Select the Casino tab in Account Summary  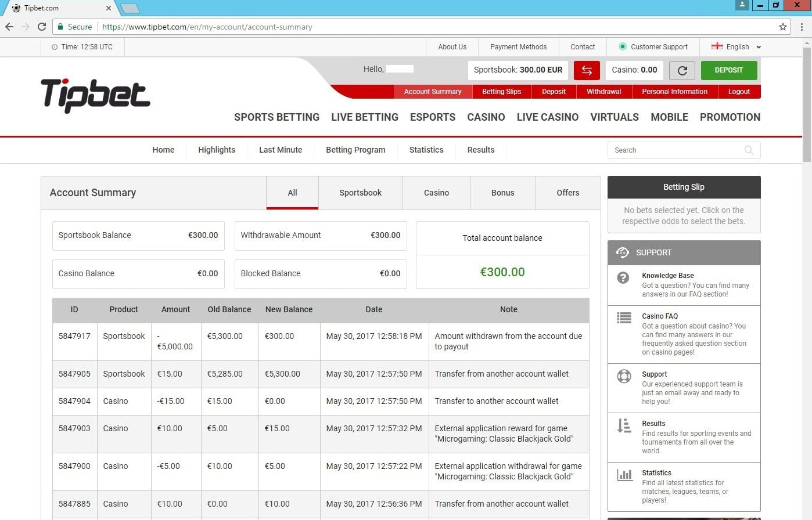tap(436, 193)
